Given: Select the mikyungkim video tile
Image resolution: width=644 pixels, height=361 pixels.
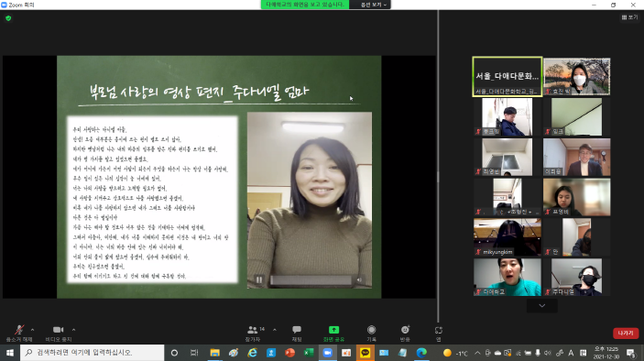Looking at the screenshot, I should (x=508, y=237).
